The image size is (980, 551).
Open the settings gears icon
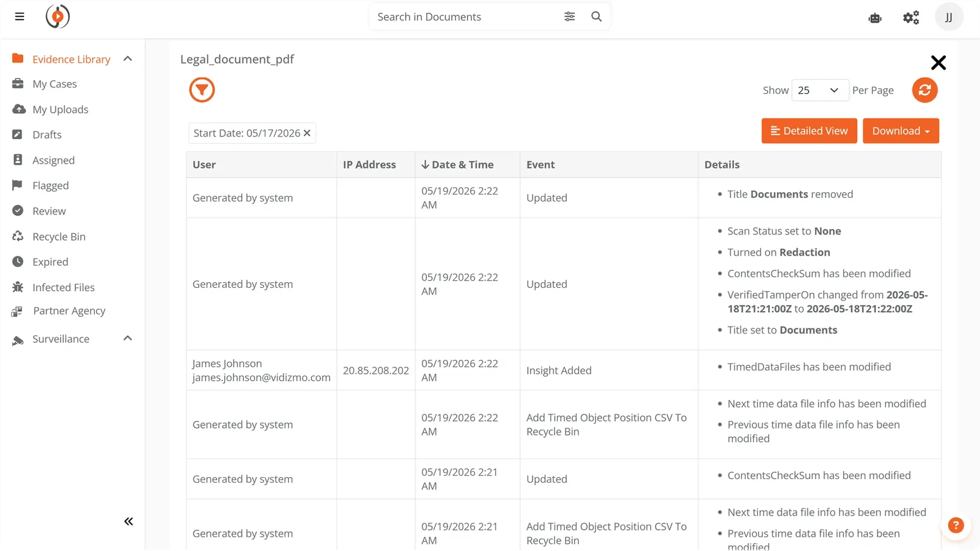pos(911,18)
